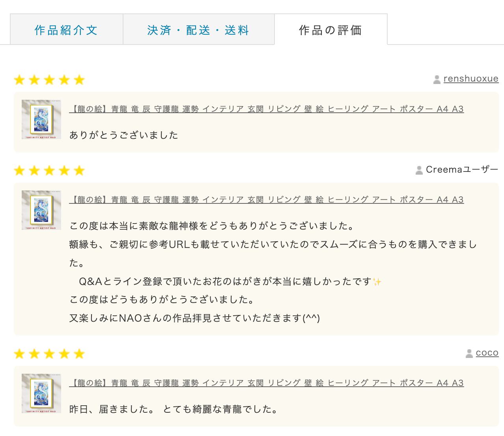504x436 pixels.
Task: Click the first star of renshuoxue's rating
Action: (19, 80)
